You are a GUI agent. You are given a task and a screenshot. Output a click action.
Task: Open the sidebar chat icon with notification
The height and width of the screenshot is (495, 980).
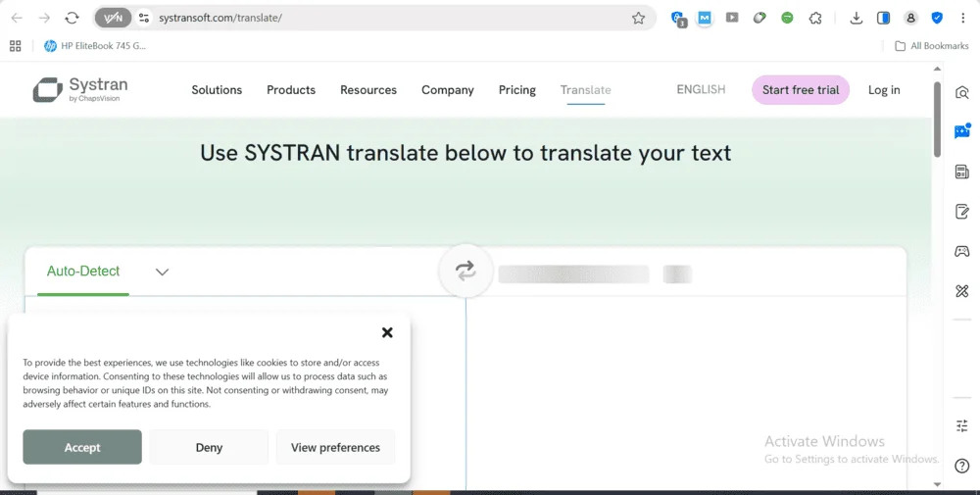(962, 131)
